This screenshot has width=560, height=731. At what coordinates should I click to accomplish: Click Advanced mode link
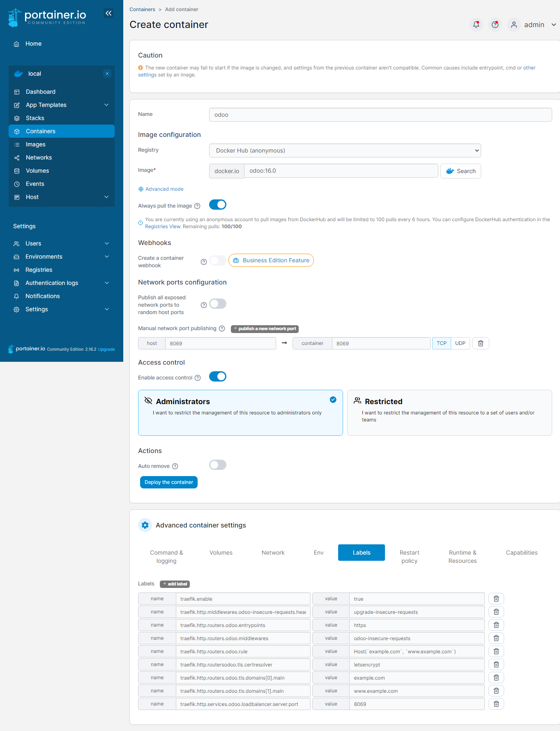161,189
